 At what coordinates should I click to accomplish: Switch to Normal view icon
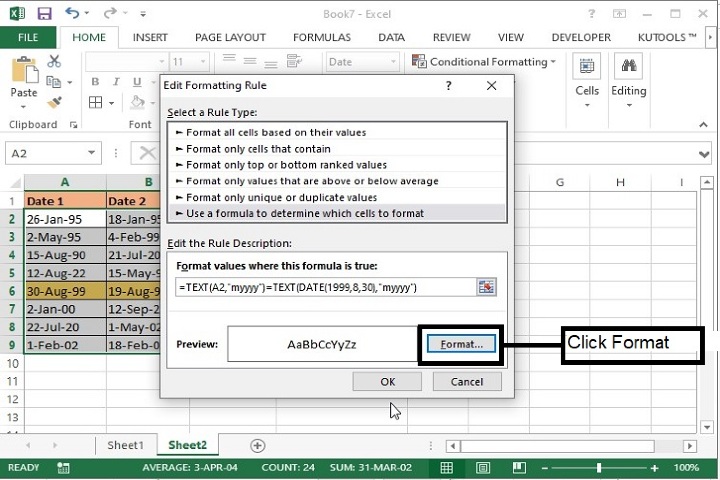(446, 468)
